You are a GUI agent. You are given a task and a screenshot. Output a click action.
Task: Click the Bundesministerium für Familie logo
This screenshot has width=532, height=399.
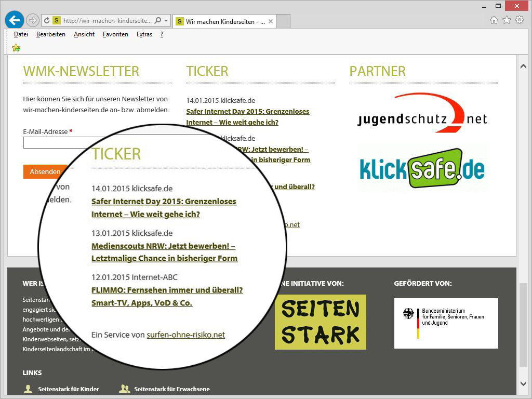point(446,323)
